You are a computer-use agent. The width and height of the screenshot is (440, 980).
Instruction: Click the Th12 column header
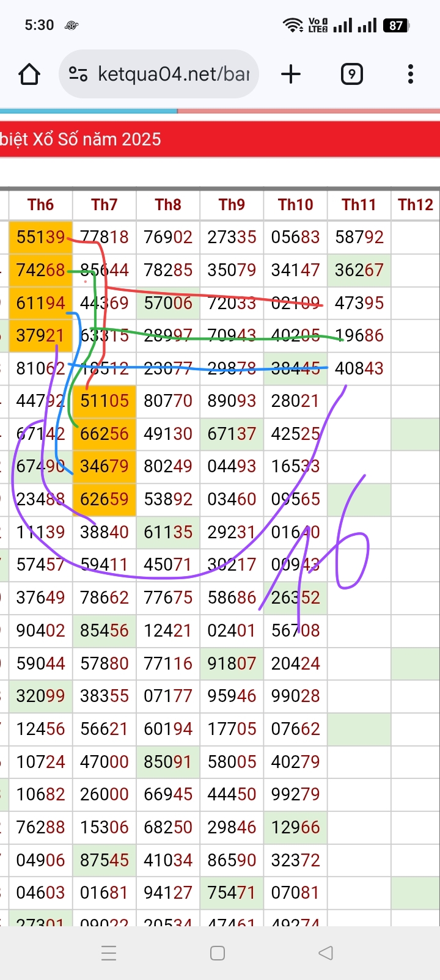415,205
